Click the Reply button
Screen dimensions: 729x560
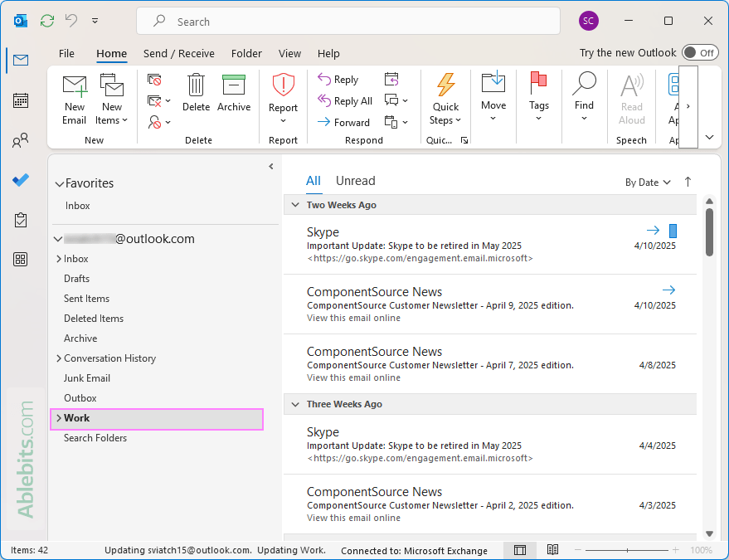click(338, 80)
